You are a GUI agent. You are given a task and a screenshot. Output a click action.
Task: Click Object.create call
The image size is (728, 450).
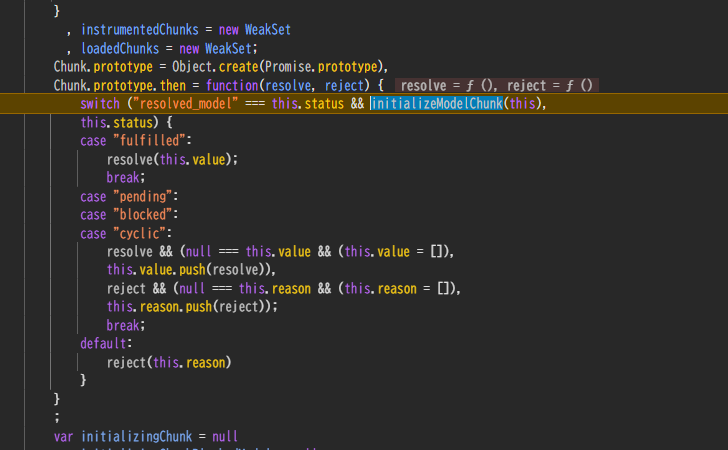coord(215,66)
